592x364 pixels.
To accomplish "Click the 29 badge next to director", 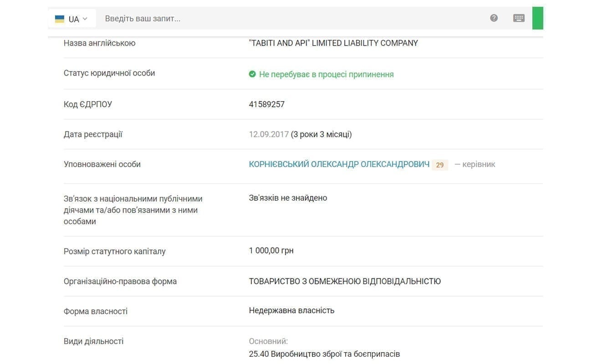I will click(440, 165).
